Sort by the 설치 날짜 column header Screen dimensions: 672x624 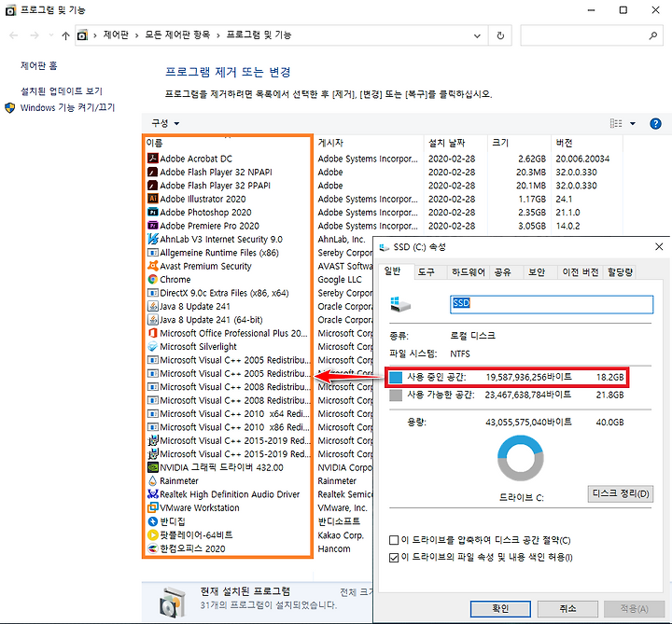tap(456, 143)
